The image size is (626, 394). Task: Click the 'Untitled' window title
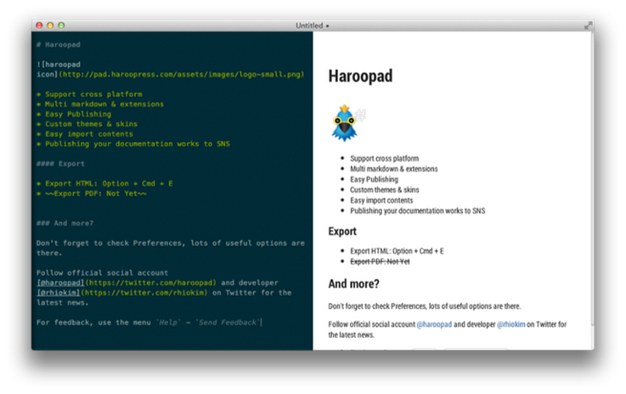(x=309, y=26)
